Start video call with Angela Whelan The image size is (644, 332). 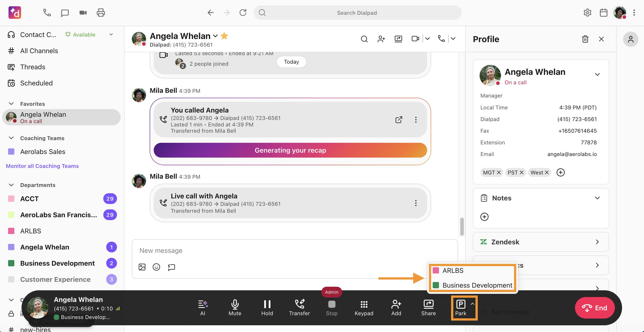tap(415, 39)
